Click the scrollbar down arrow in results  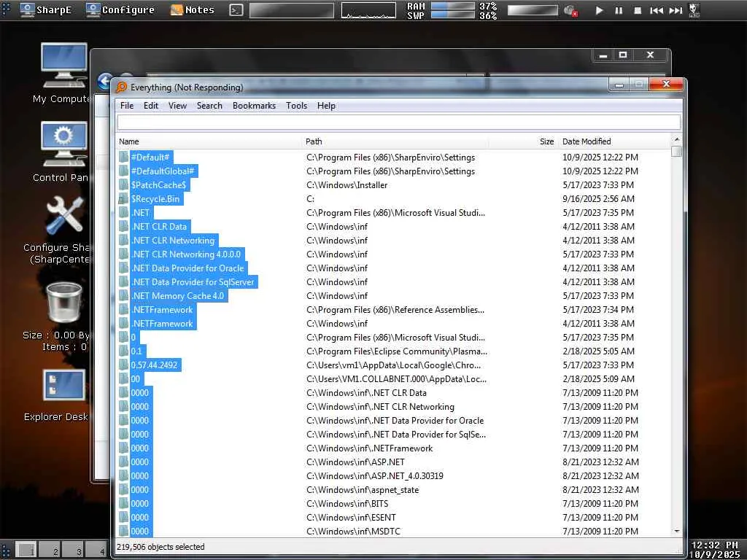676,531
